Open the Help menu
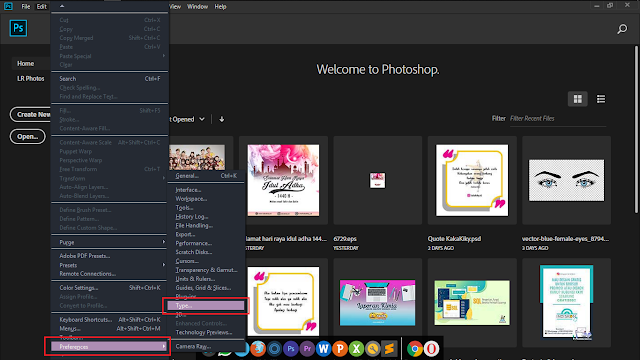The width and height of the screenshot is (640, 360). pos(220,7)
